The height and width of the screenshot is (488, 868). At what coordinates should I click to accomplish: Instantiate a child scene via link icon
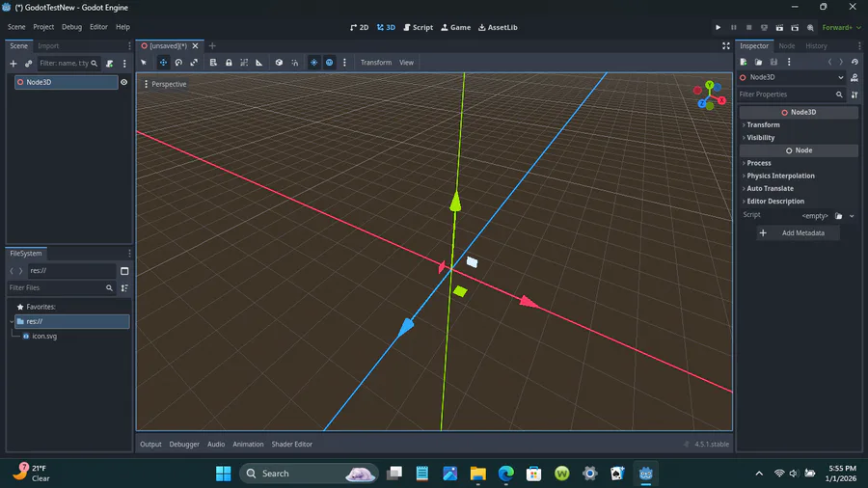coord(28,64)
